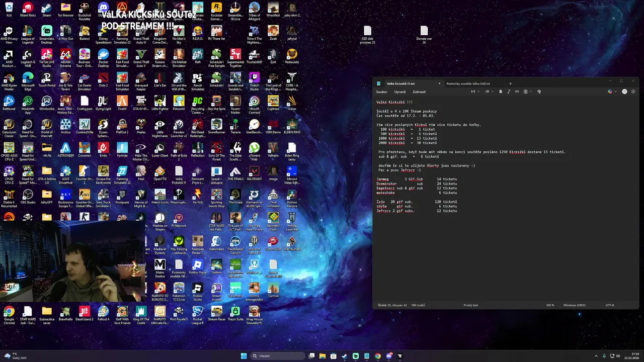
Task: Open the Upravit menu
Action: point(400,92)
